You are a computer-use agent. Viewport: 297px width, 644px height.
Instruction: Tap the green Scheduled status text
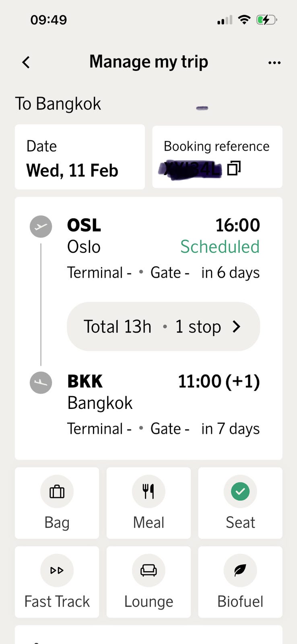coord(220,247)
